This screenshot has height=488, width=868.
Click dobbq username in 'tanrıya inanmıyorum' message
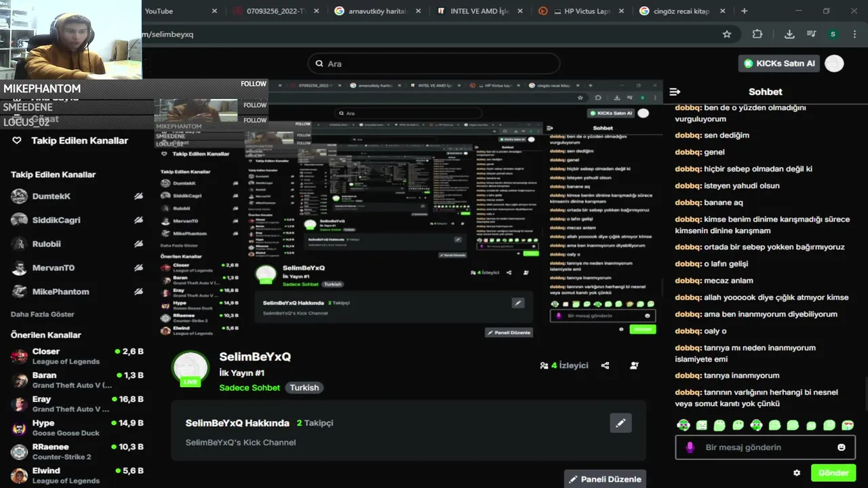688,375
